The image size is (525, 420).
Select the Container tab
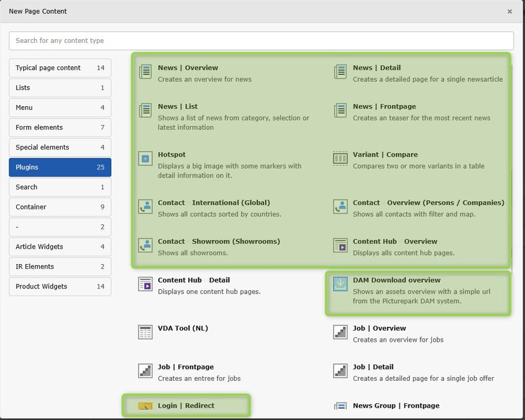60,207
